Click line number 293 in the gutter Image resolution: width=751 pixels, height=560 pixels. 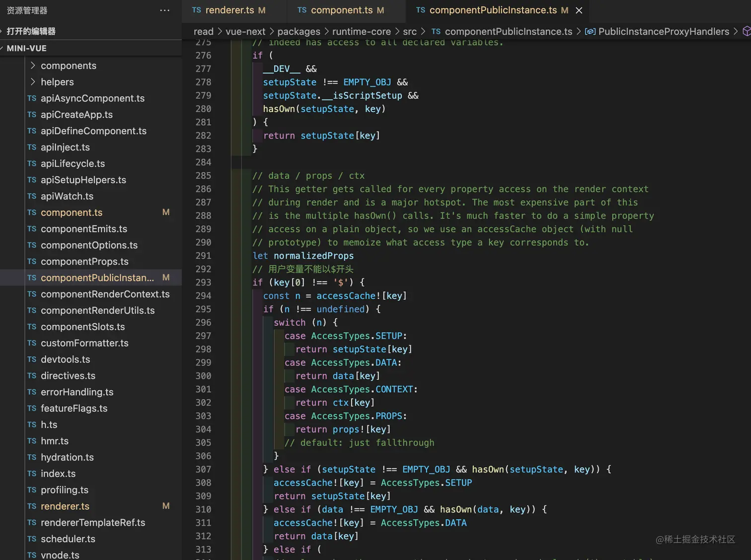[203, 282]
